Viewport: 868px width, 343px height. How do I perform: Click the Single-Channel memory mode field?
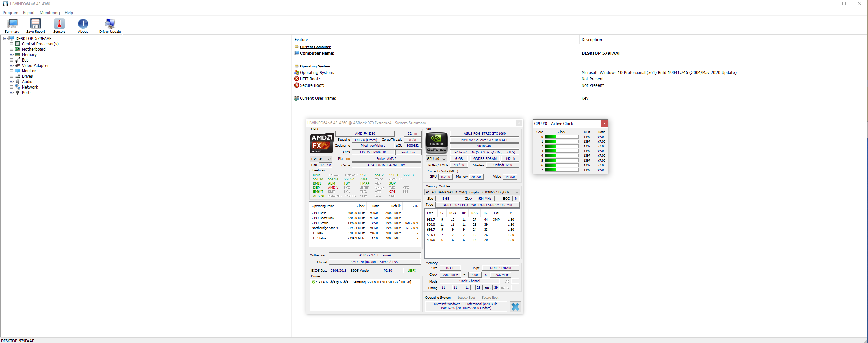[x=469, y=281]
